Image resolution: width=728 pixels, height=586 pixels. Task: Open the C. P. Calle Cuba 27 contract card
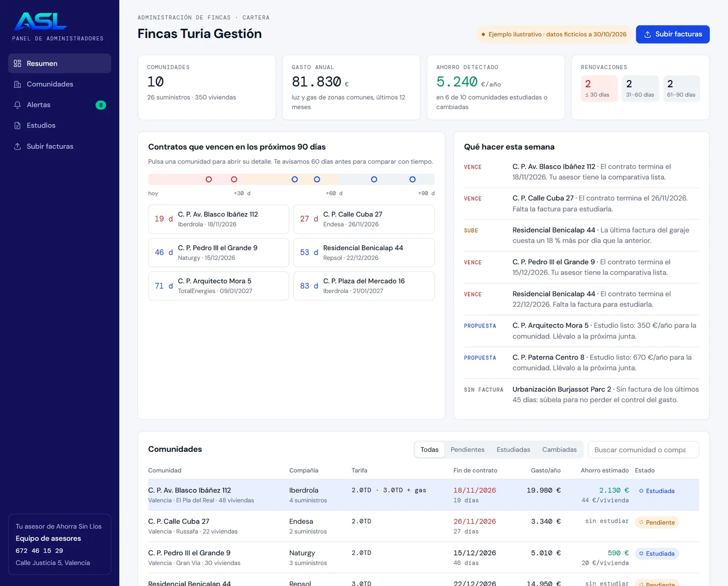(x=364, y=219)
